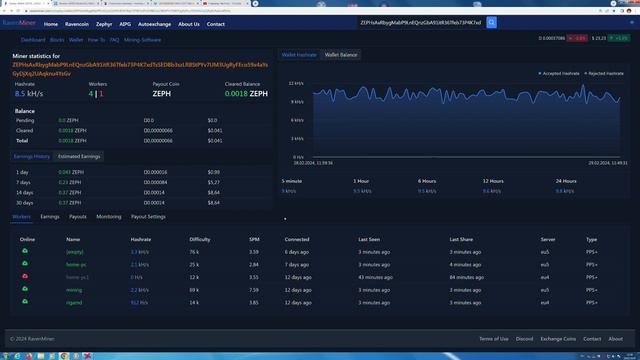Select Earnings tab beside Workers
This screenshot has height=360, width=640.
[50, 217]
